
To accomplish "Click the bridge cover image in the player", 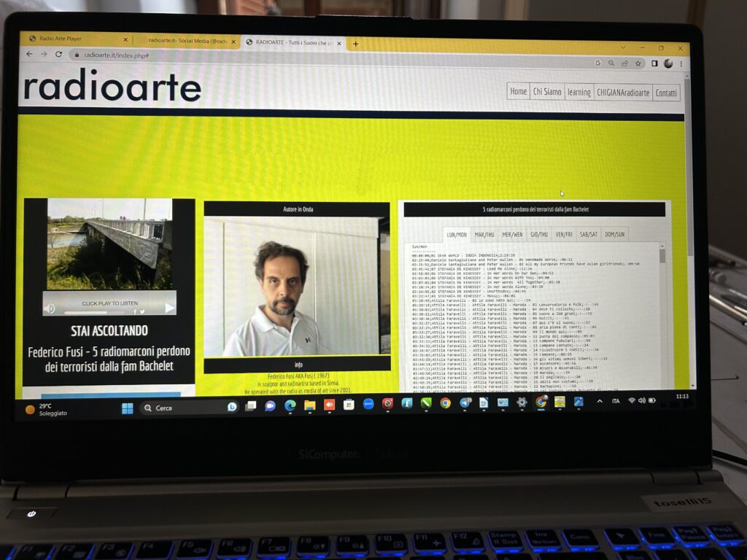I will point(109,244).
